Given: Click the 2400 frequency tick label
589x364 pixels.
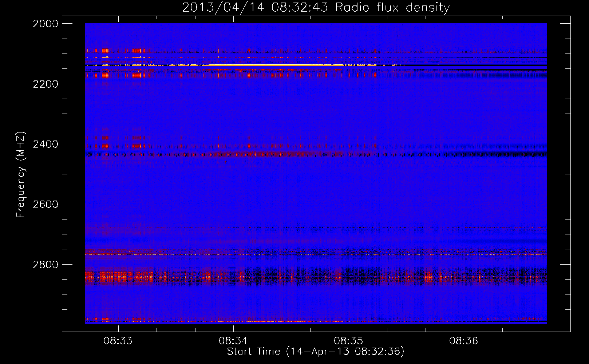Looking at the screenshot, I should [46, 144].
